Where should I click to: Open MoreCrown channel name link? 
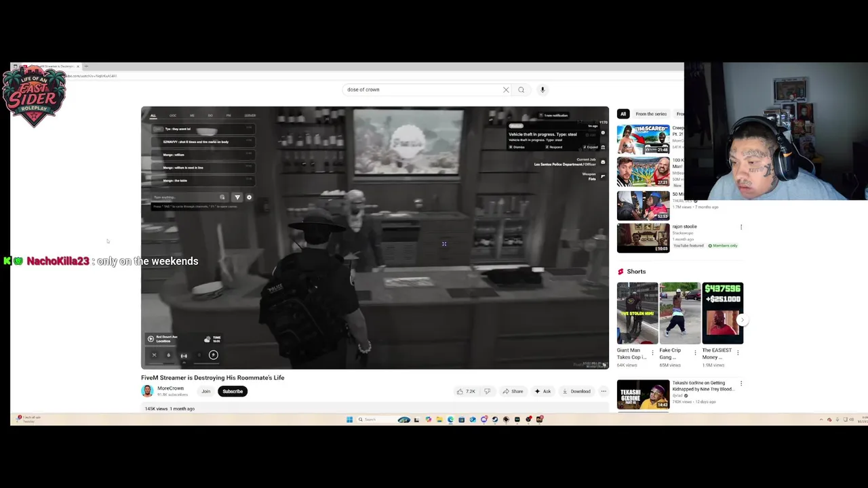pyautogui.click(x=170, y=388)
